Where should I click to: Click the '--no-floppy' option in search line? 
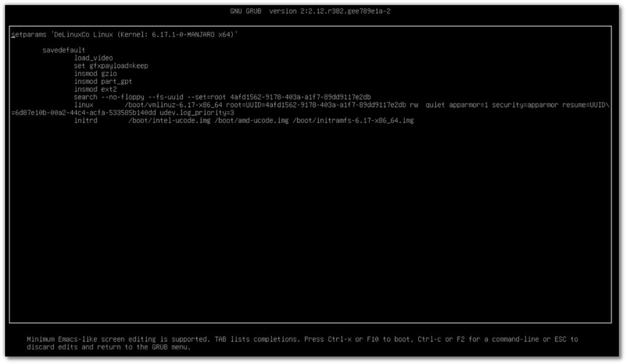click(122, 97)
